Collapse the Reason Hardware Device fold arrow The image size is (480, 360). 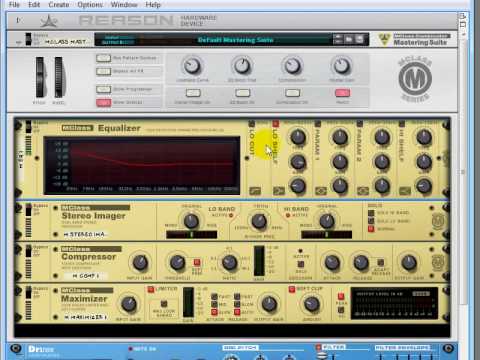(x=18, y=21)
